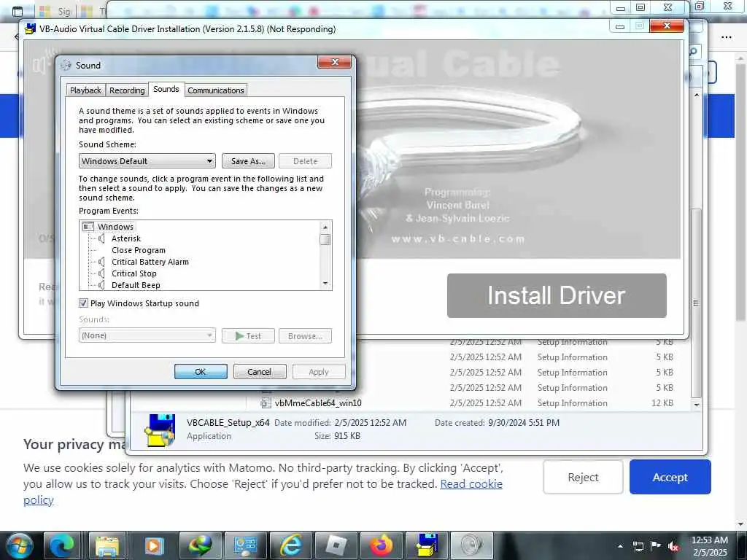Image resolution: width=747 pixels, height=560 pixels.
Task: Click the Asterisk event speaker icon
Action: pyautogui.click(x=101, y=238)
